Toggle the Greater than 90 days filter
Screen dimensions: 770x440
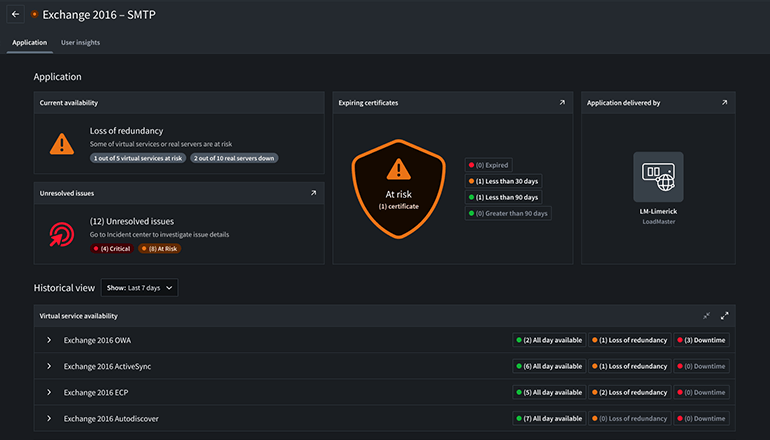(508, 213)
